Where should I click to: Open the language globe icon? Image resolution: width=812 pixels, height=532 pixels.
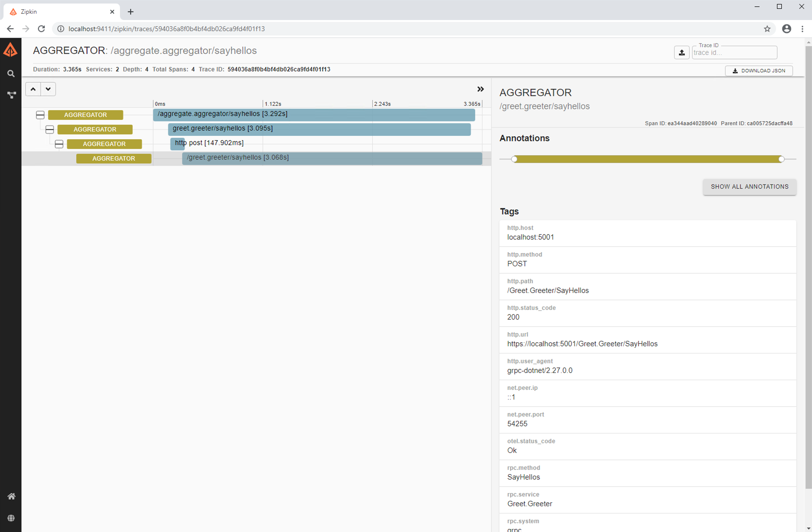click(x=11, y=518)
